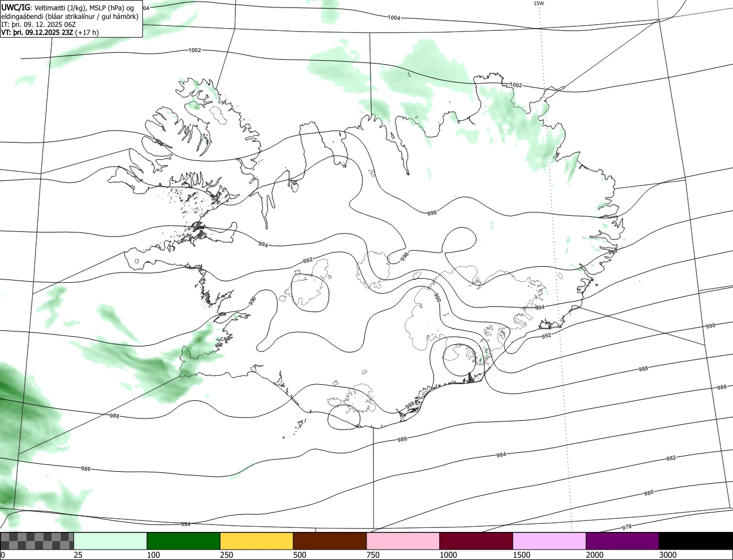
Task: Click the legend value "2000"
Action: (x=596, y=555)
